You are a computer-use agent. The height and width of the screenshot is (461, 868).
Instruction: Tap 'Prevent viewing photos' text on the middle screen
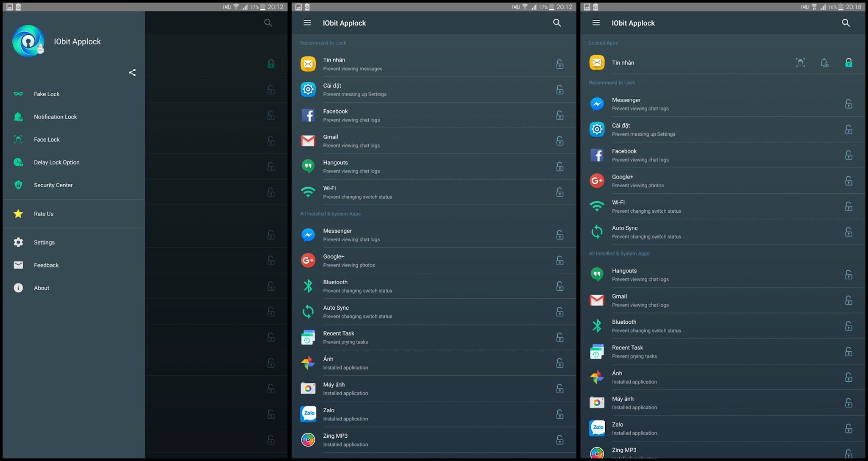click(x=349, y=265)
